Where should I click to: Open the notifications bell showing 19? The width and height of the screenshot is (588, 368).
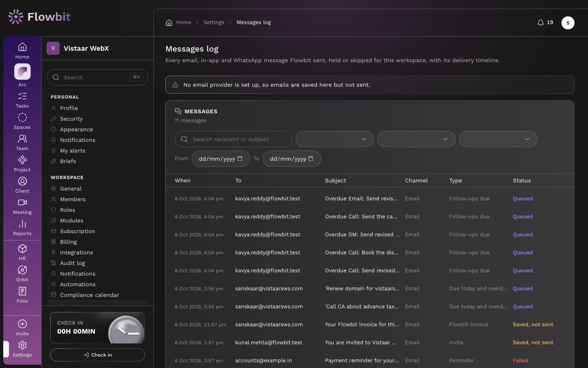tap(545, 22)
